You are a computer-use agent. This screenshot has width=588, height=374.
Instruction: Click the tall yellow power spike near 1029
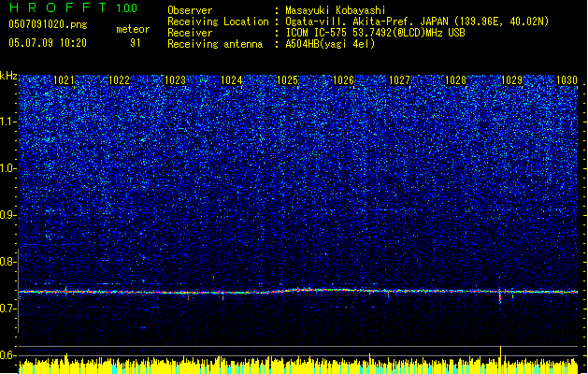point(500,359)
